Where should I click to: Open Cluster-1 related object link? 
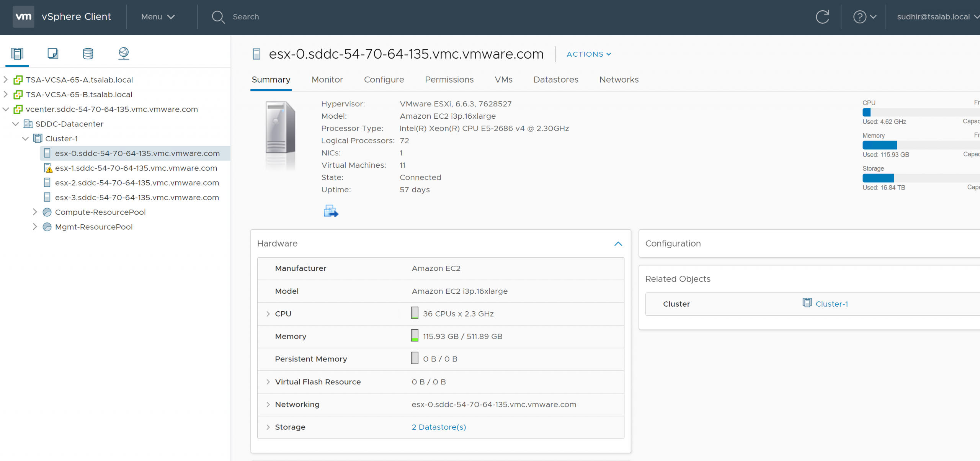coord(831,304)
